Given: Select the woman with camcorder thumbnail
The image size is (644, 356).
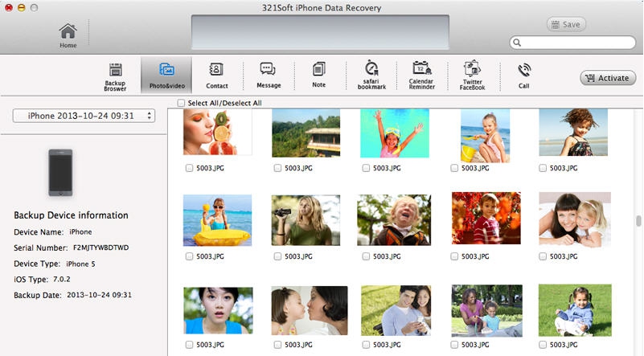Looking at the screenshot, I should (x=306, y=220).
